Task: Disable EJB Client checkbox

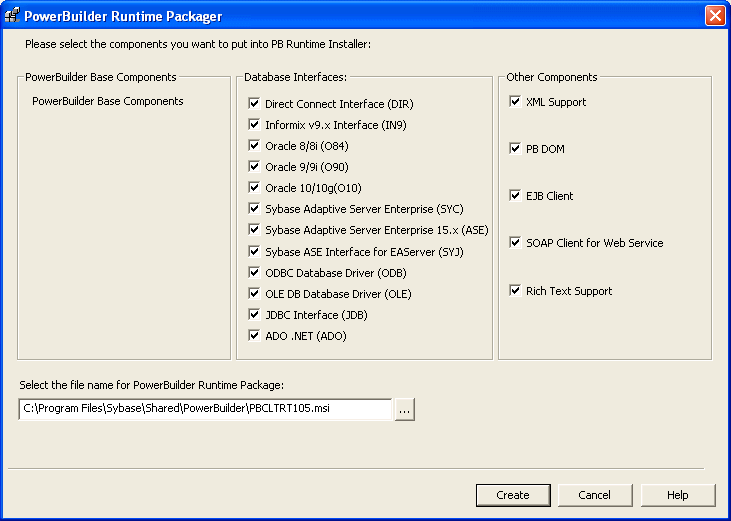Action: [515, 195]
